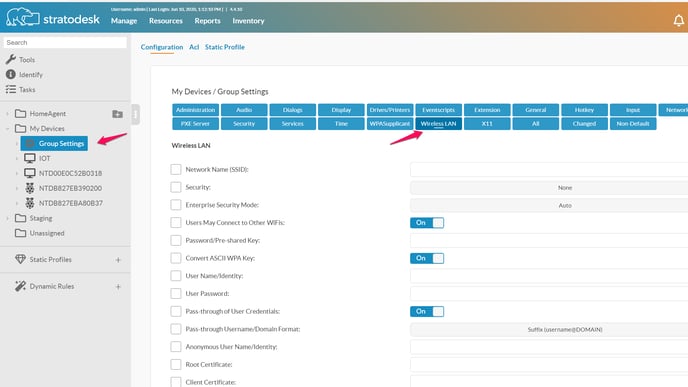Click the add folder icon beside HomeAgent
This screenshot has height=387, width=688.
coord(117,114)
